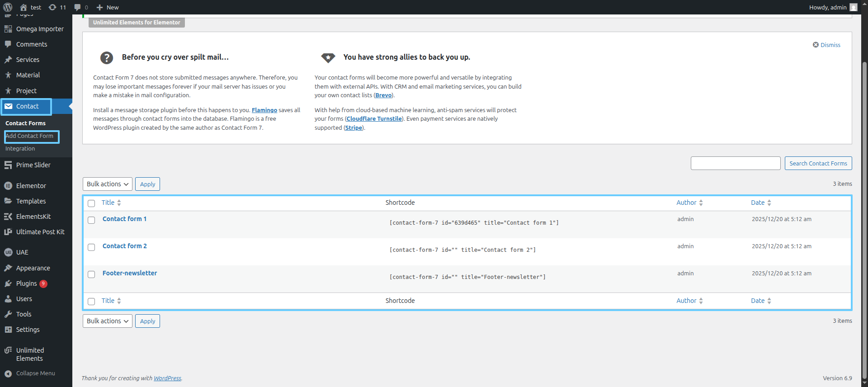Image resolution: width=868 pixels, height=387 pixels.
Task: Check the box for Contact form 1
Action: (91, 220)
